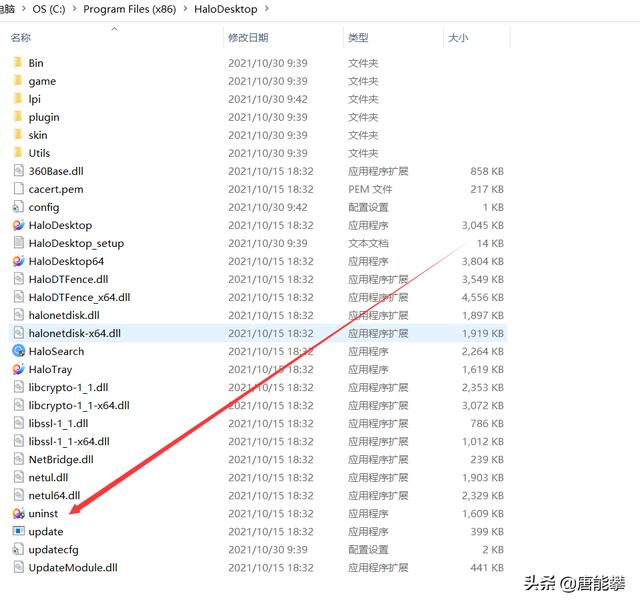The image size is (640, 606).
Task: Click the NetBridge.dll file icon
Action: tap(18, 459)
